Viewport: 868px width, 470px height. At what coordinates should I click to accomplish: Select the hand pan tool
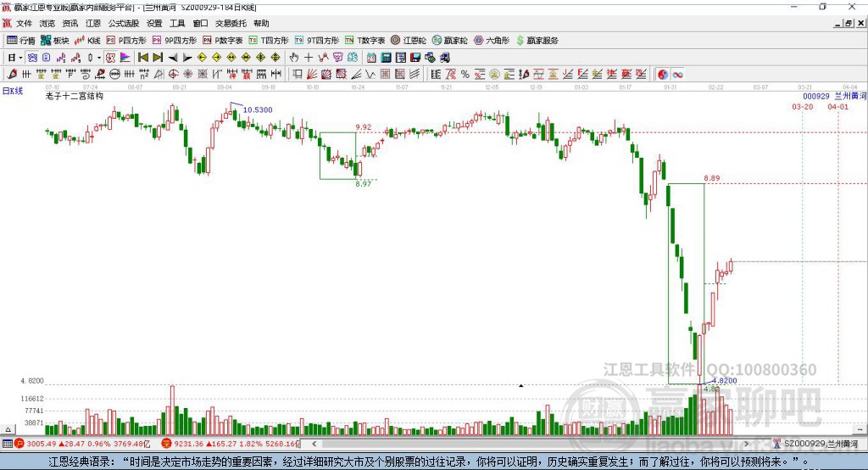point(294,58)
